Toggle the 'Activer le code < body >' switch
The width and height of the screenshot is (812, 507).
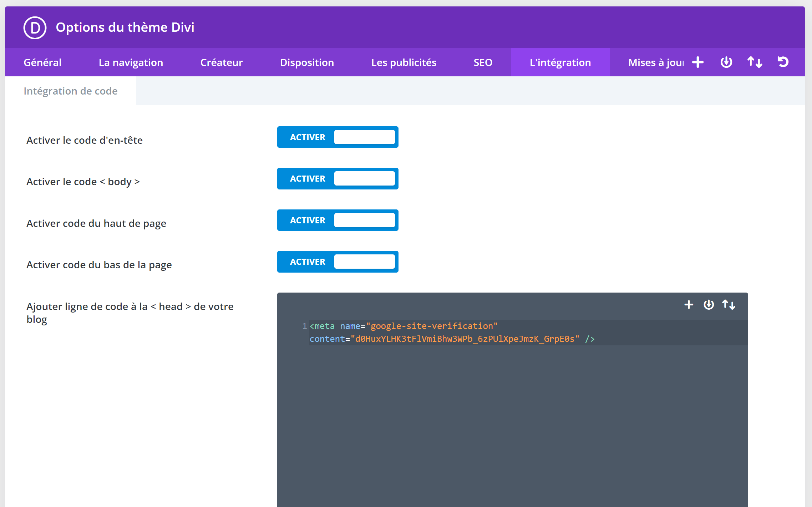click(338, 178)
